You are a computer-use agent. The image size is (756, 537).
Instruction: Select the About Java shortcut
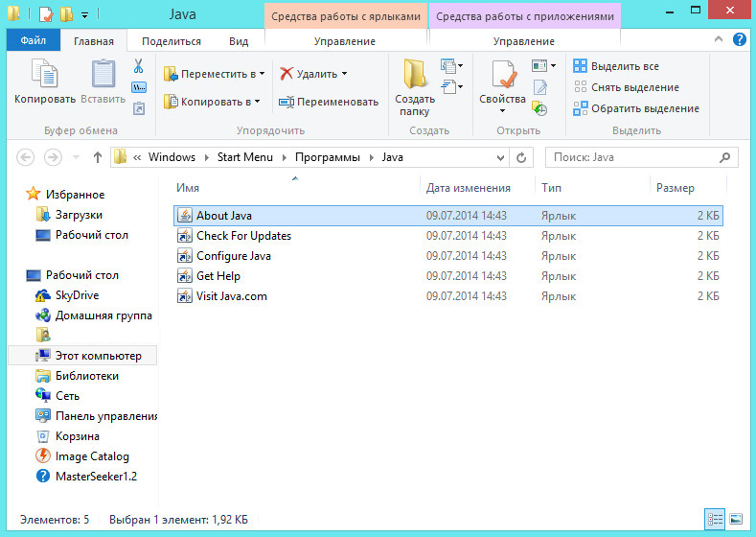click(447, 216)
